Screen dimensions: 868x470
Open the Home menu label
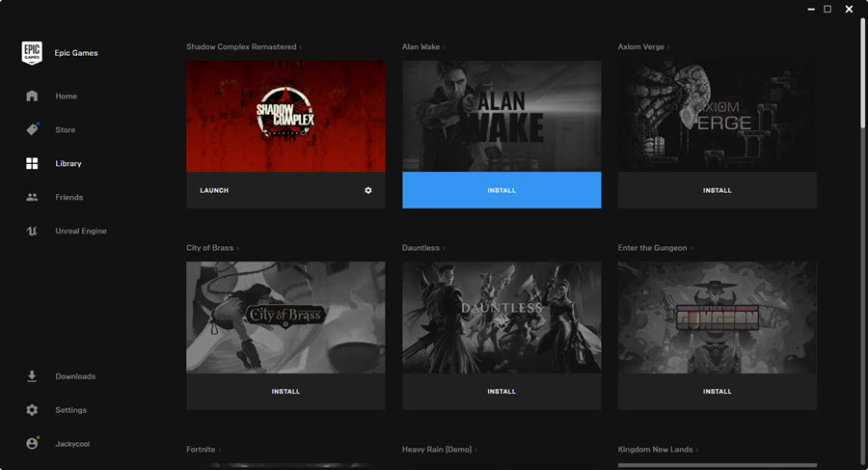66,96
